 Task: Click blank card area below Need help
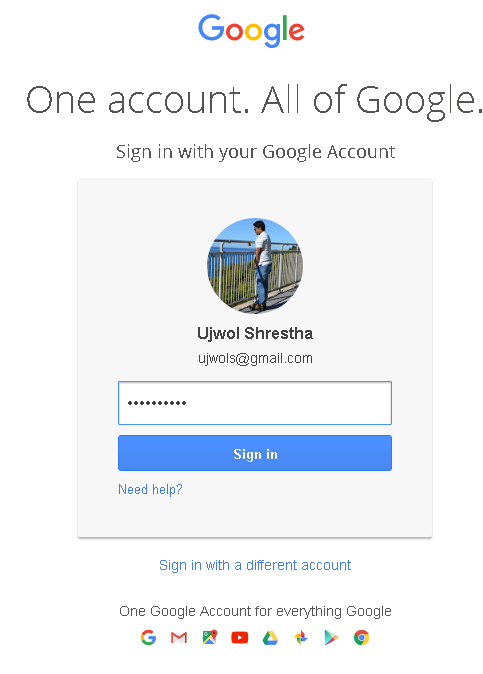(255, 516)
